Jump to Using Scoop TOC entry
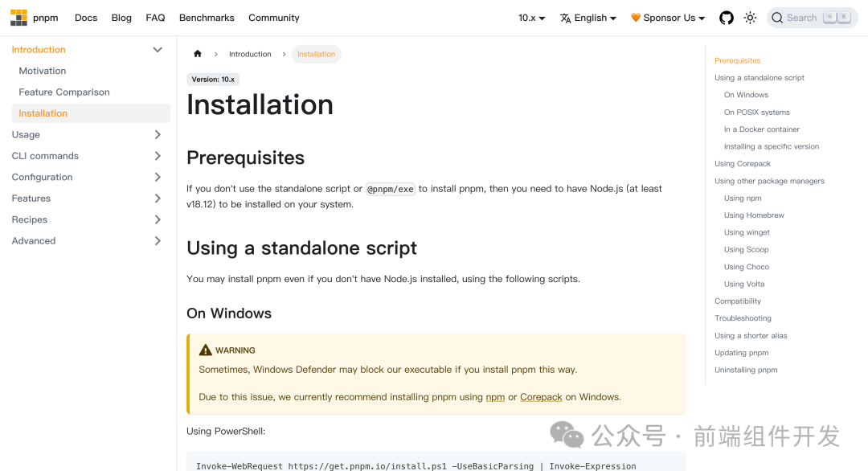This screenshot has height=471, width=868. click(x=746, y=249)
